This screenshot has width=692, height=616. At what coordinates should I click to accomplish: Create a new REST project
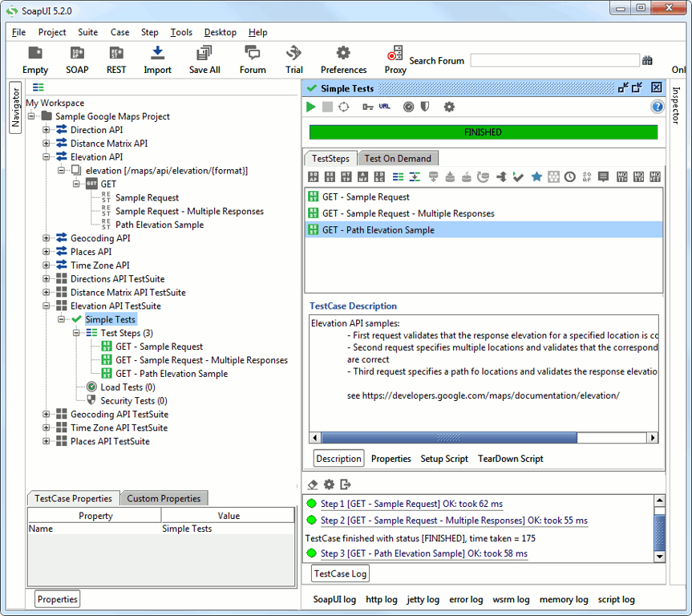pyautogui.click(x=116, y=59)
